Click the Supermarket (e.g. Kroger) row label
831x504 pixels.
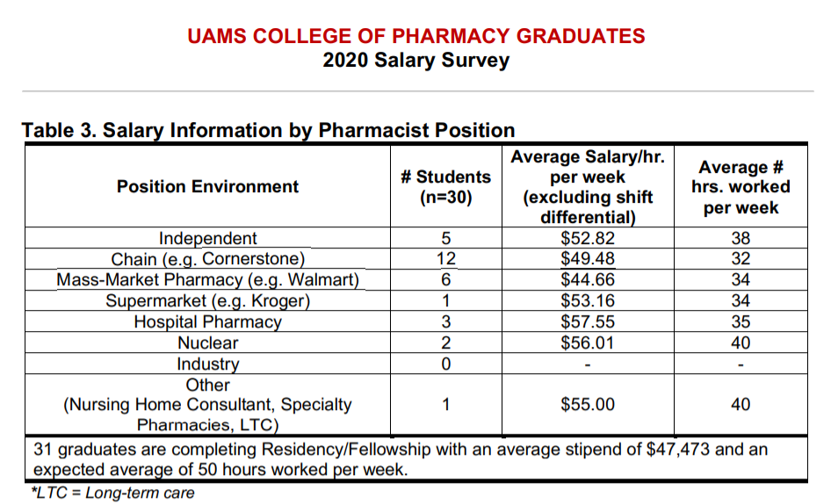[207, 300]
